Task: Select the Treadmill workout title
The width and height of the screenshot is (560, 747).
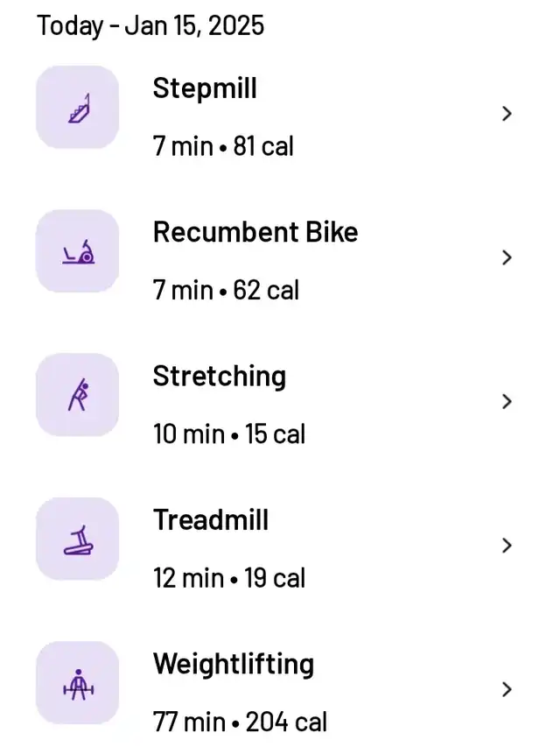Action: point(211,520)
